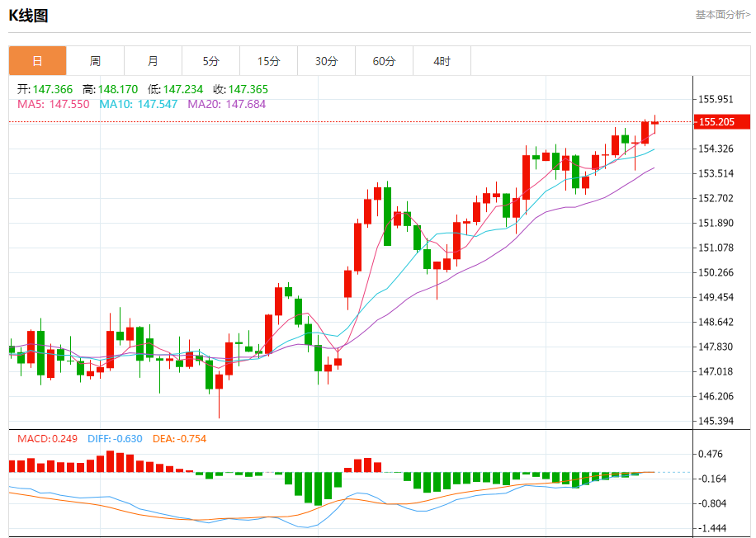Click the tallest red MACD histogram bar

[x=110, y=461]
